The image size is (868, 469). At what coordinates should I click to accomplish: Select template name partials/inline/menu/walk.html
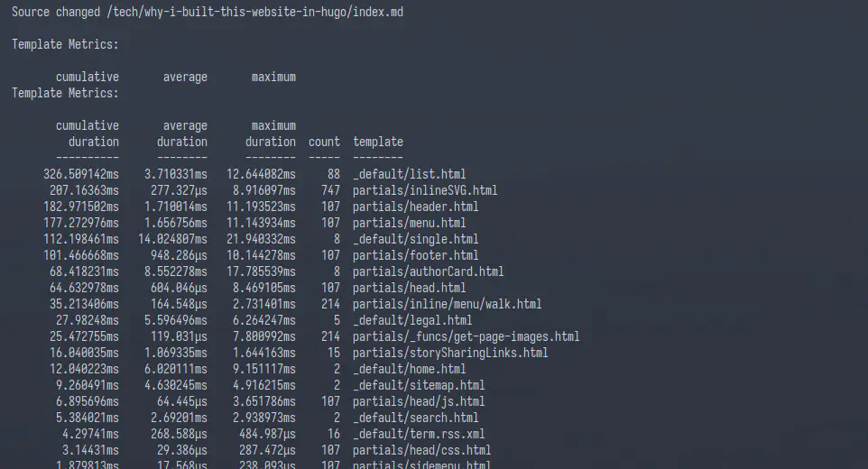[448, 304]
